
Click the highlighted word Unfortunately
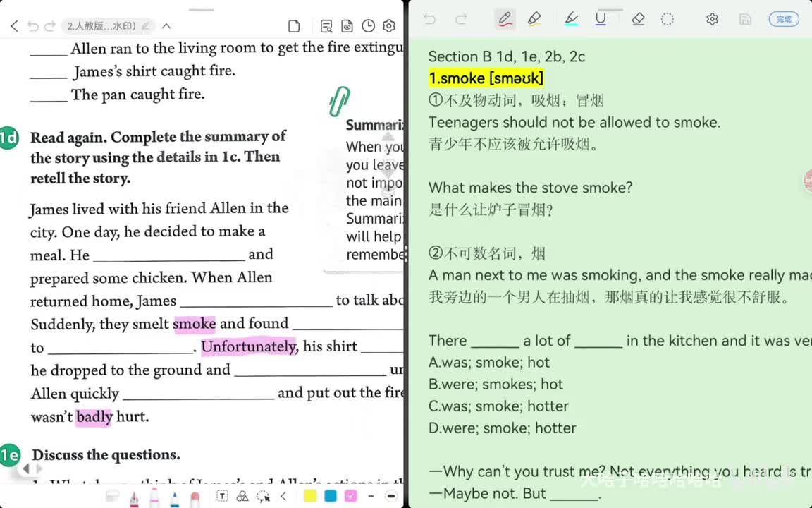tap(249, 347)
